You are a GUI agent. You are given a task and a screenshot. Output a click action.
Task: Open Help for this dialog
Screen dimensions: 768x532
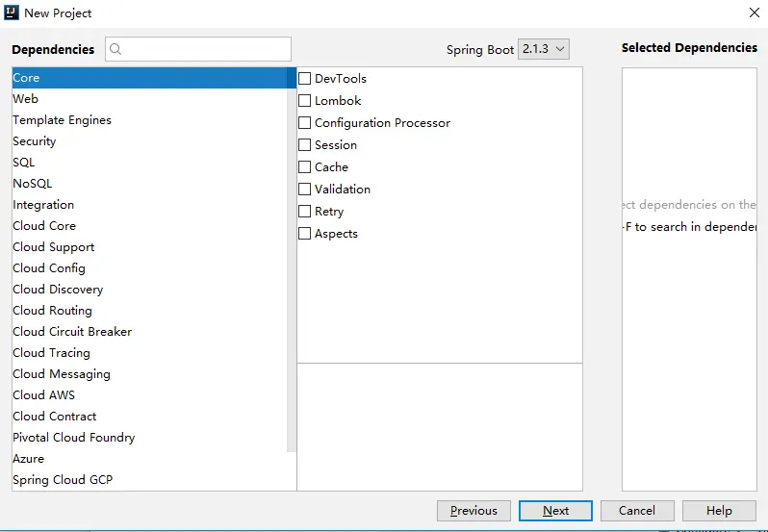pyautogui.click(x=719, y=511)
